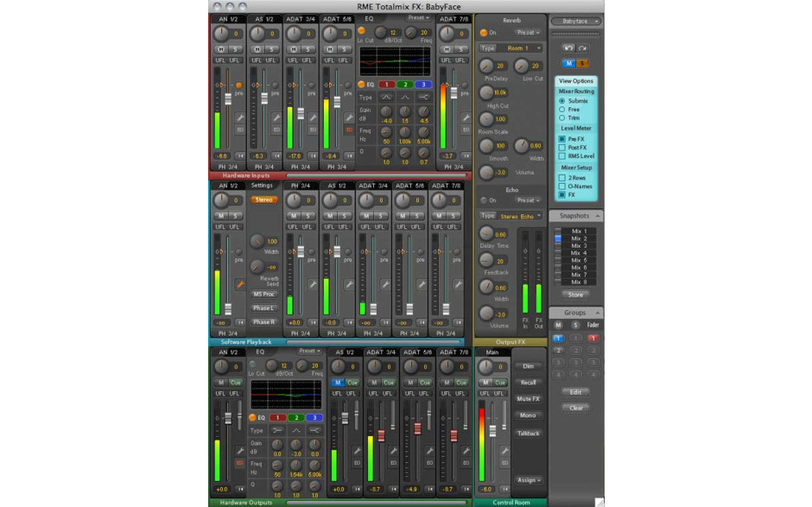
Task: Open wrench settings on Software Playback ADAT 7/8
Action: tap(458, 284)
